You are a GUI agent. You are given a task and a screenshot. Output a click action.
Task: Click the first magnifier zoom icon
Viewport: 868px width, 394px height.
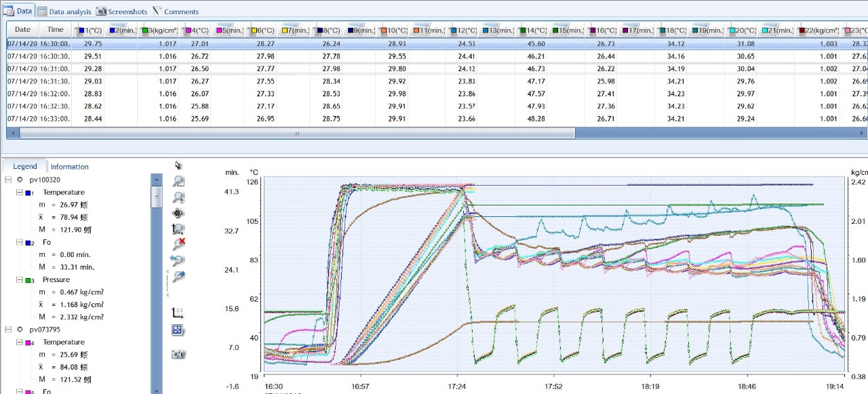(178, 181)
